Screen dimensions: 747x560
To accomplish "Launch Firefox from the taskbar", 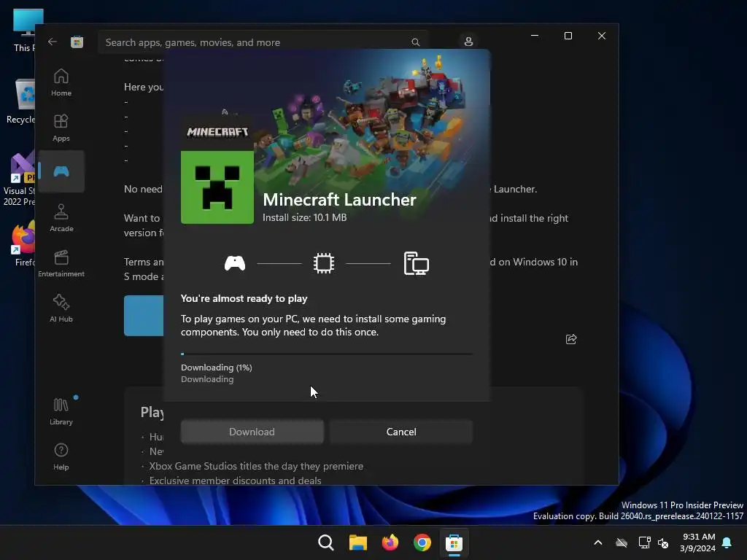I will coord(390,542).
